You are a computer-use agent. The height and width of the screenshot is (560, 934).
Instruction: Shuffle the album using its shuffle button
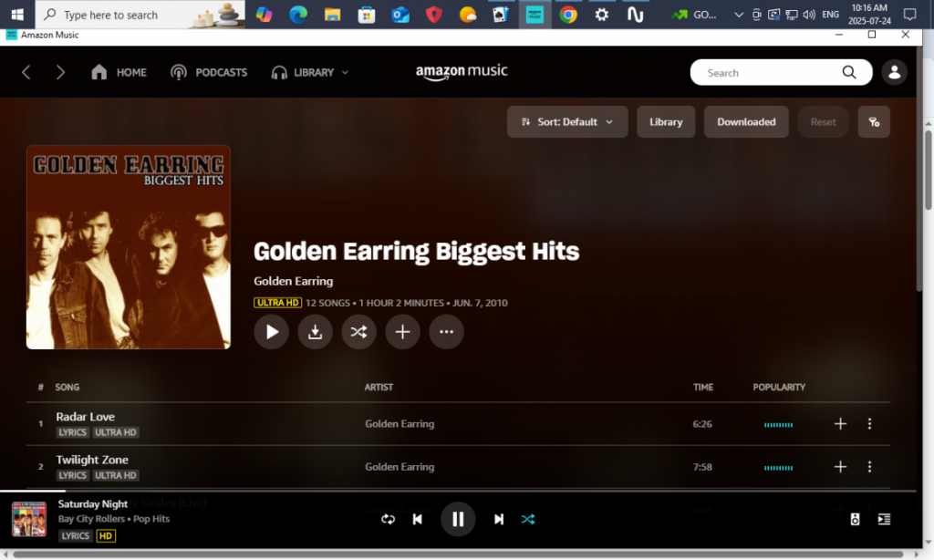point(358,332)
